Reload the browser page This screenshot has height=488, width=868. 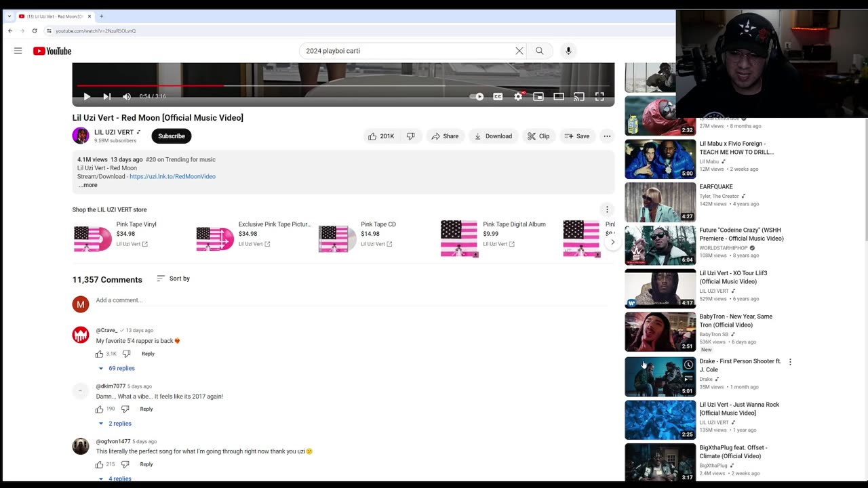point(33,30)
